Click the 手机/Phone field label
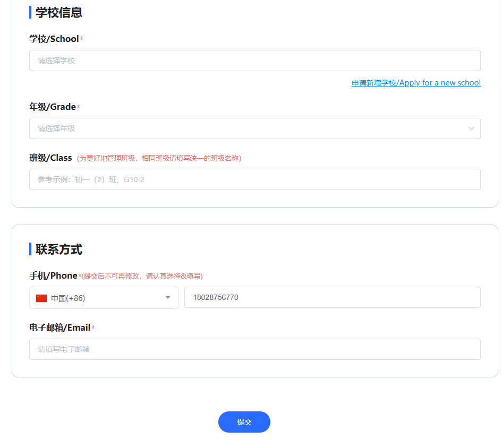The height and width of the screenshot is (448, 502). (53, 275)
